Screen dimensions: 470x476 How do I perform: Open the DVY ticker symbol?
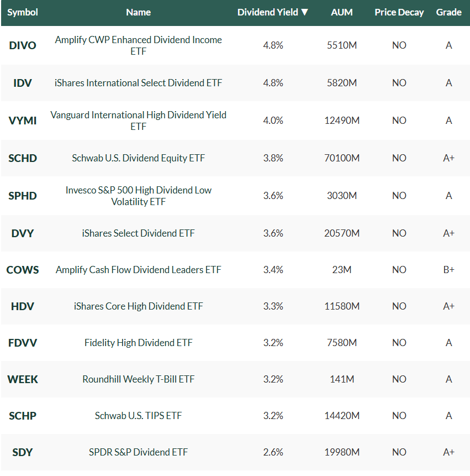tap(23, 234)
